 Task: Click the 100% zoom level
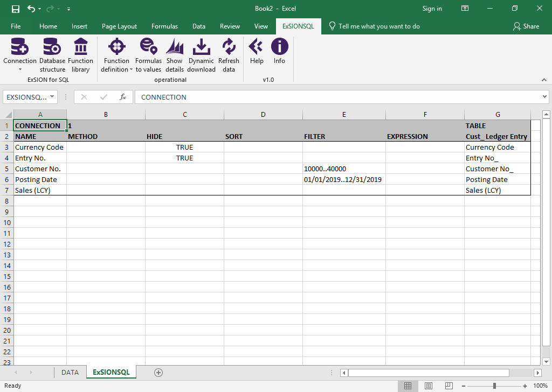[540, 386]
